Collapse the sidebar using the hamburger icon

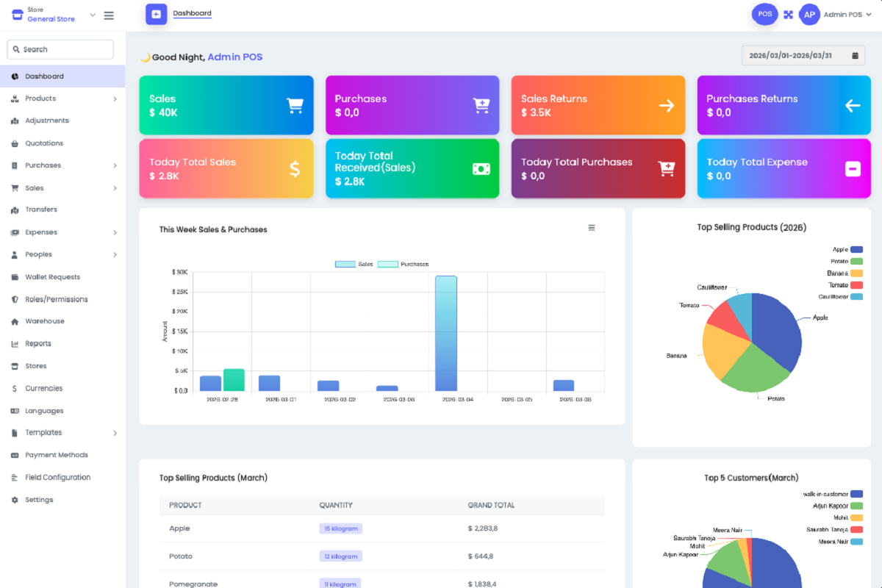tap(109, 15)
